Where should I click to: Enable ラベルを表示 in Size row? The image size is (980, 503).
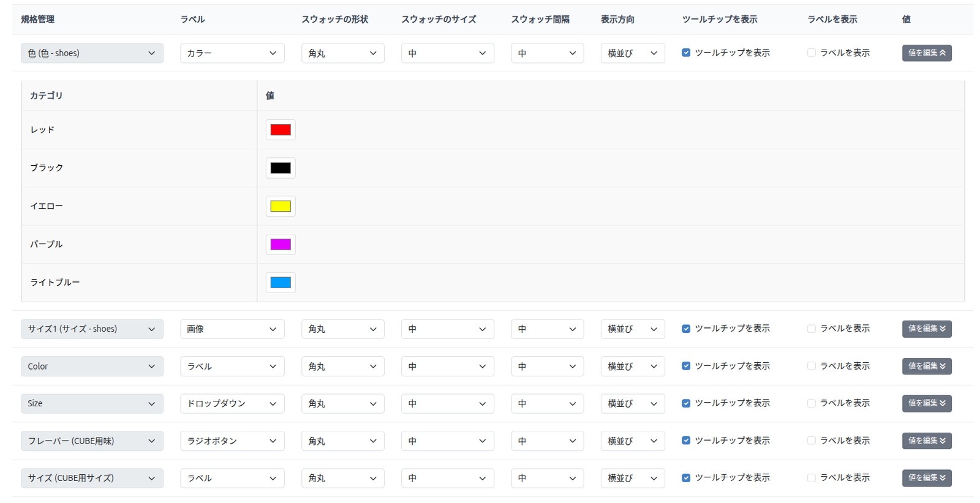click(812, 403)
